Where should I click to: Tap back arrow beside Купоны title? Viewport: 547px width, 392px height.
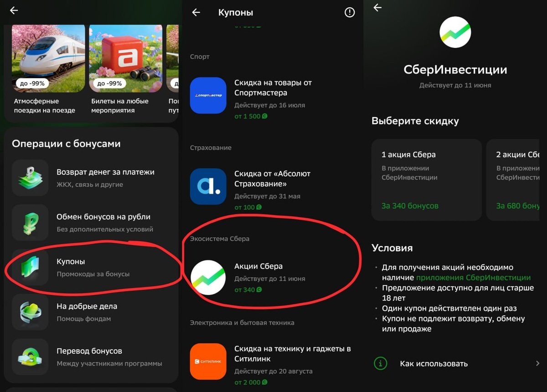pyautogui.click(x=196, y=13)
